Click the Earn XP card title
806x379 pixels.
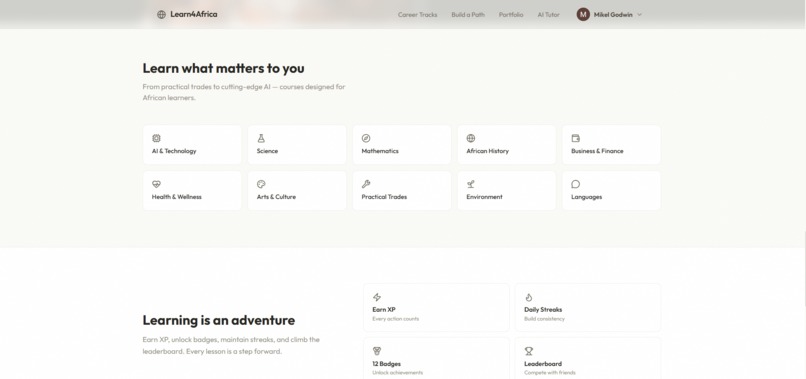point(383,310)
